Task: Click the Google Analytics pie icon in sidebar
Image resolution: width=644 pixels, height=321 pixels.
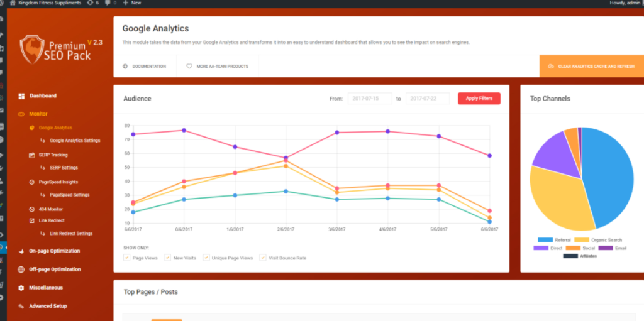Action: [x=31, y=128]
